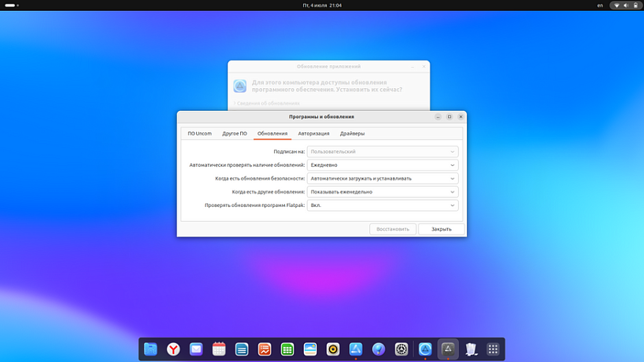Launch Yandex Browser from the dock
This screenshot has height=362, width=644.
point(173,349)
